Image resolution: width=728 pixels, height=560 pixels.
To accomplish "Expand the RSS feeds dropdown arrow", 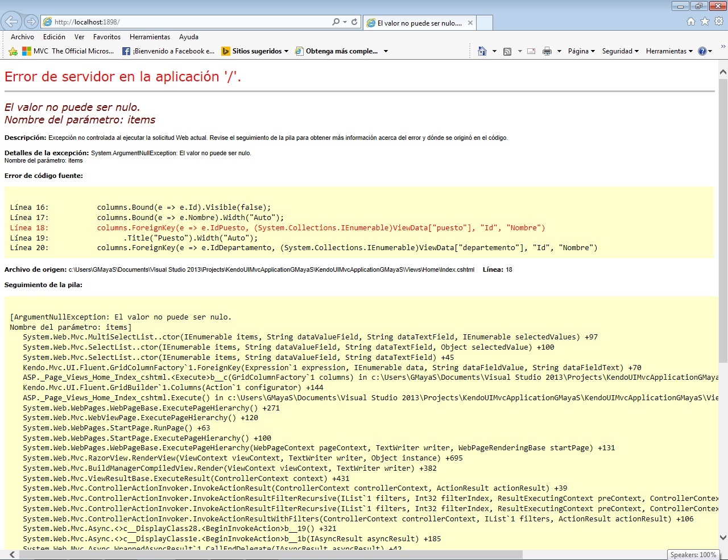I will (x=520, y=51).
